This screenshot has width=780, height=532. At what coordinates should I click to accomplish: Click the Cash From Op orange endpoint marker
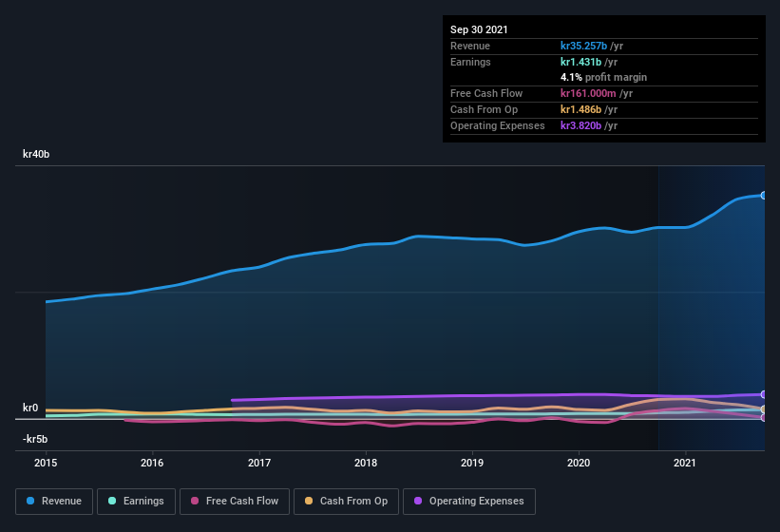click(x=764, y=409)
